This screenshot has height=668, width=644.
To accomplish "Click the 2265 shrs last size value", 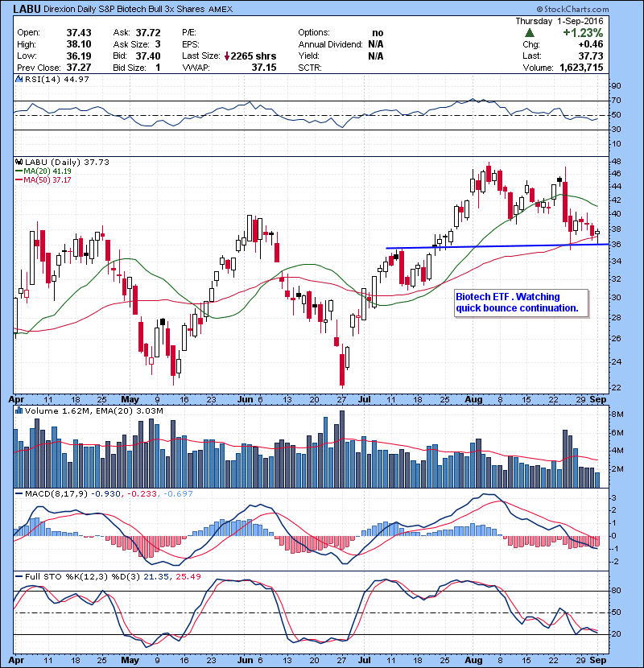I will click(x=253, y=56).
